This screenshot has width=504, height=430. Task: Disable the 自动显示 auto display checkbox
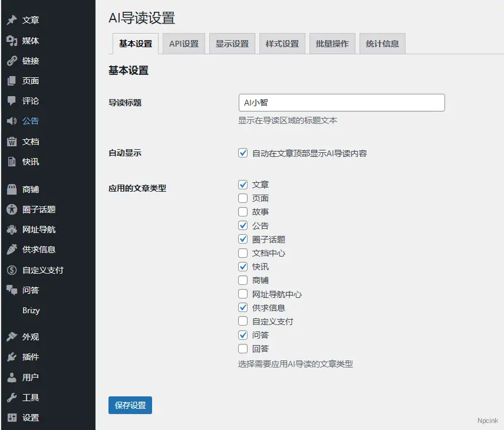tap(242, 152)
